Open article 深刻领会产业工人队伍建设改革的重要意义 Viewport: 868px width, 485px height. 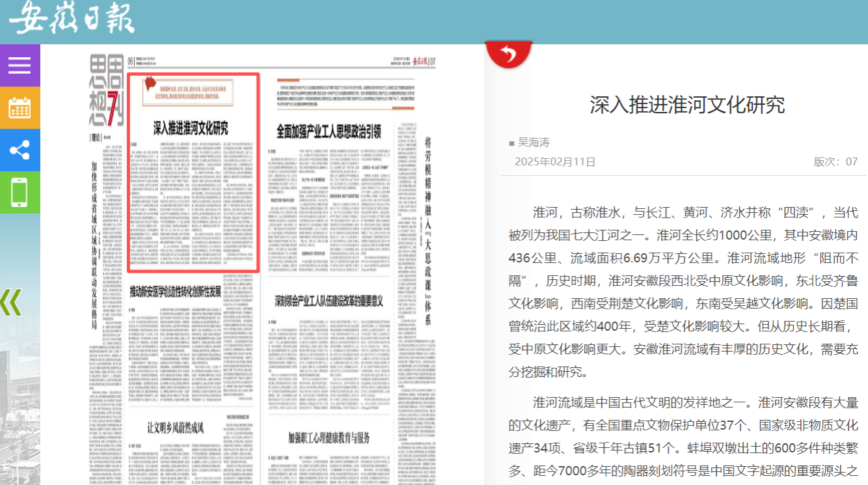(x=329, y=301)
